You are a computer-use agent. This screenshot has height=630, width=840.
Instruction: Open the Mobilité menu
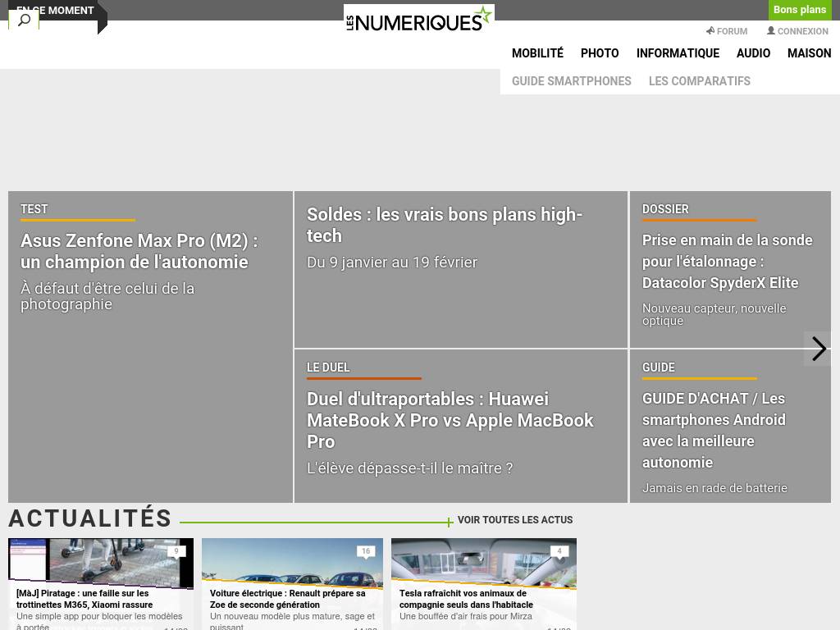tap(537, 53)
